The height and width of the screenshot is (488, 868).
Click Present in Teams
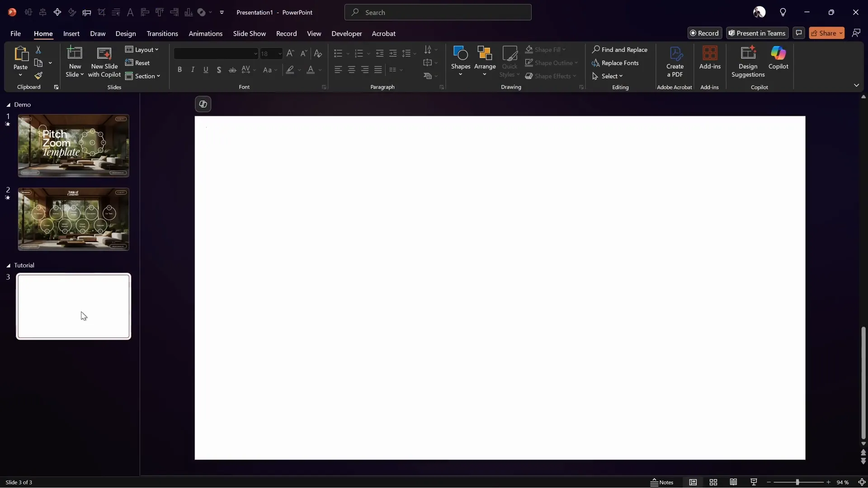tap(757, 33)
